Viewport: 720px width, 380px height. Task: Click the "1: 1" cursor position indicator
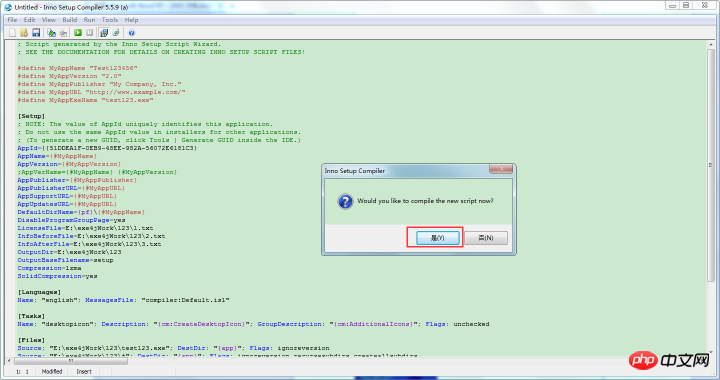(22, 372)
